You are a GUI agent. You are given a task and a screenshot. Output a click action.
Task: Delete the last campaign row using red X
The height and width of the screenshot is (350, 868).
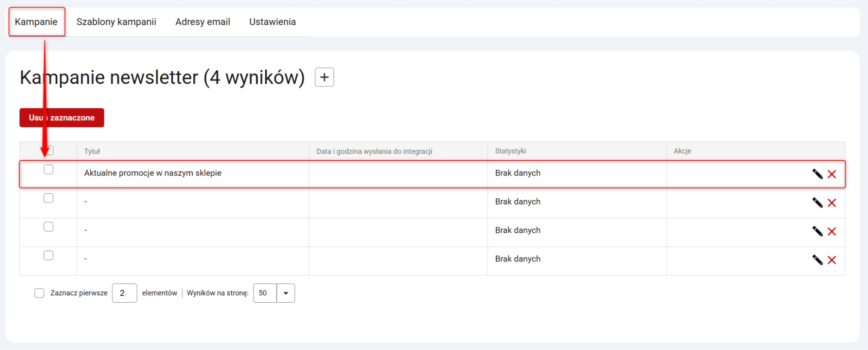832,260
